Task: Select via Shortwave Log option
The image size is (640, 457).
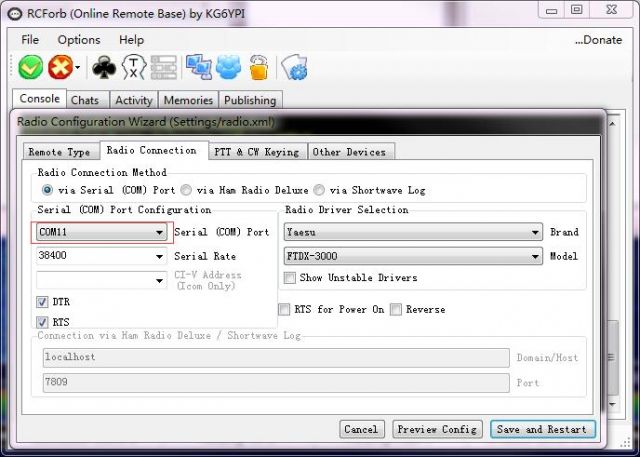Action: (319, 190)
